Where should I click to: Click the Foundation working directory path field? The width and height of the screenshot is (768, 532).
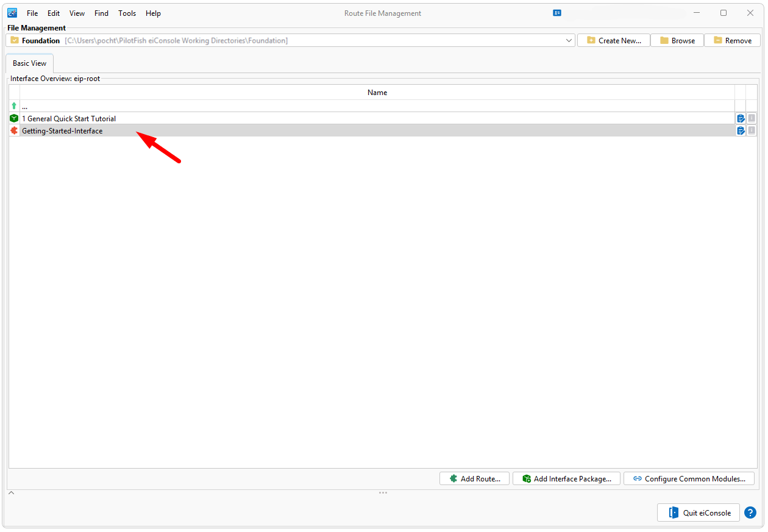(x=291, y=40)
